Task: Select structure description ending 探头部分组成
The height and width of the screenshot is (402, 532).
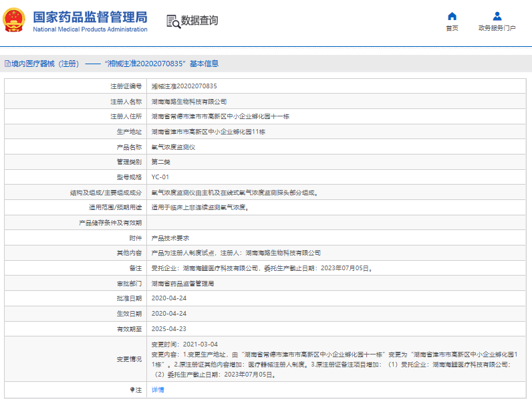Action: coord(235,193)
